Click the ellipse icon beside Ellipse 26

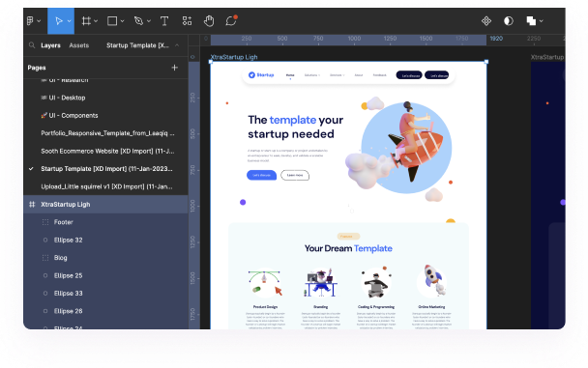45,311
